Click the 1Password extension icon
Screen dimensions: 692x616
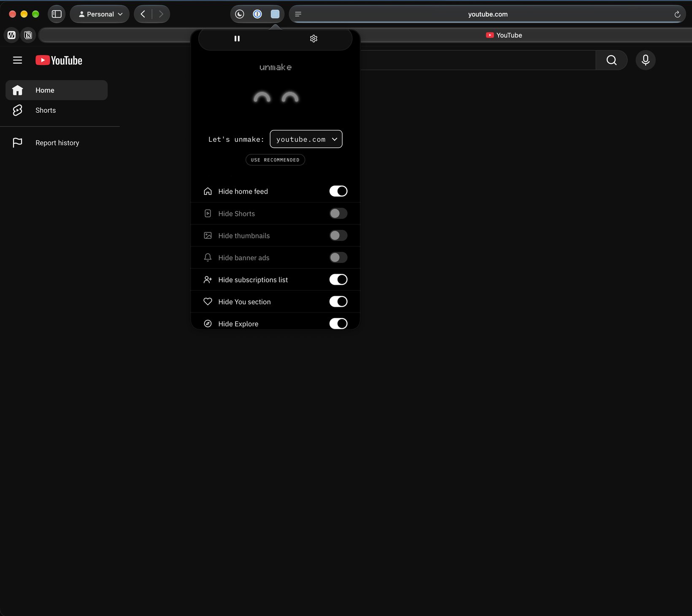257,14
